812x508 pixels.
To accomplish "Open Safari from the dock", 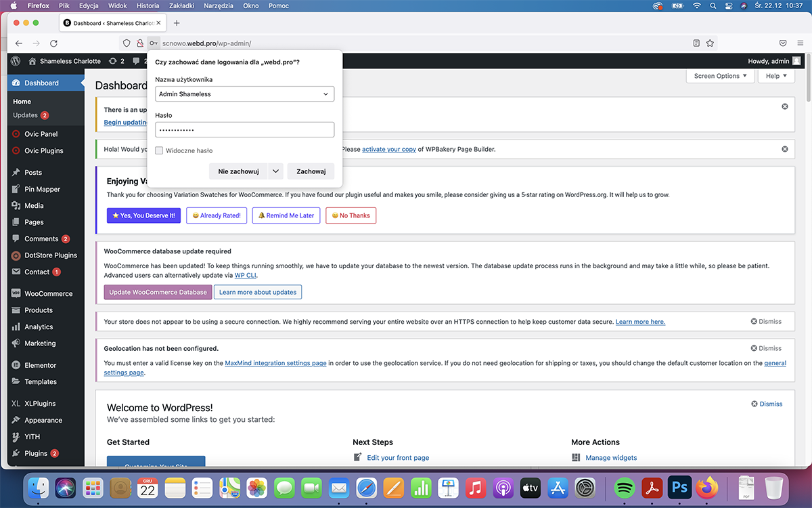I will coord(366,487).
